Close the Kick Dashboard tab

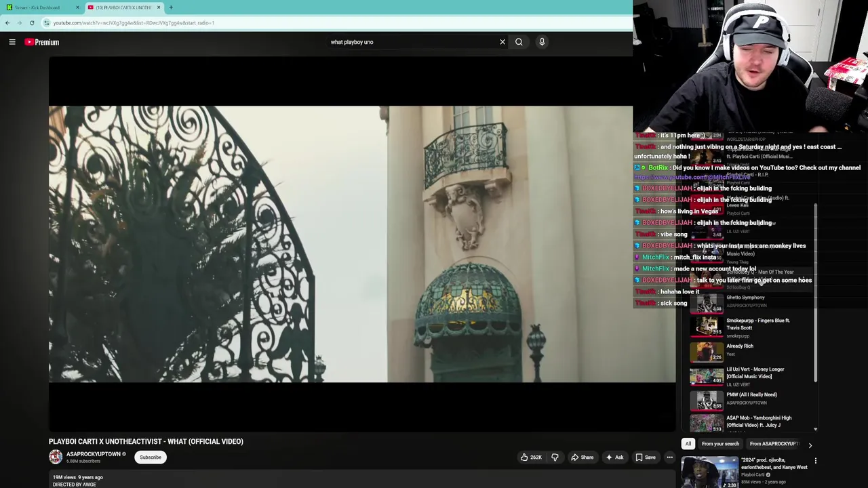pos(77,7)
